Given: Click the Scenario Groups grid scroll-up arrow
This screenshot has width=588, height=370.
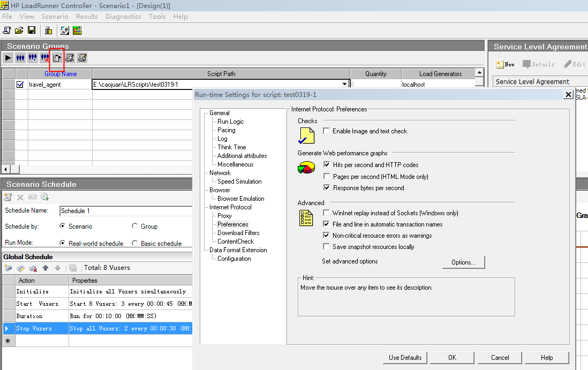Looking at the screenshot, I should pos(479,72).
